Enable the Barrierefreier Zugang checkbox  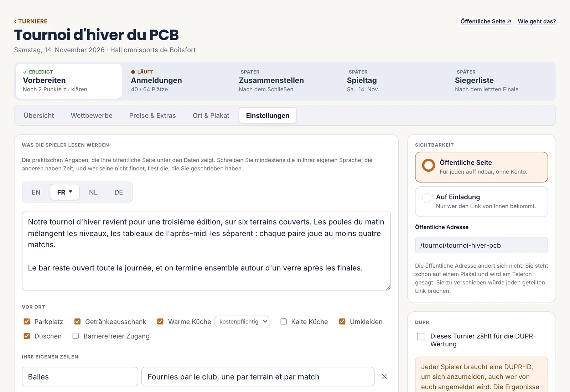pos(76,336)
